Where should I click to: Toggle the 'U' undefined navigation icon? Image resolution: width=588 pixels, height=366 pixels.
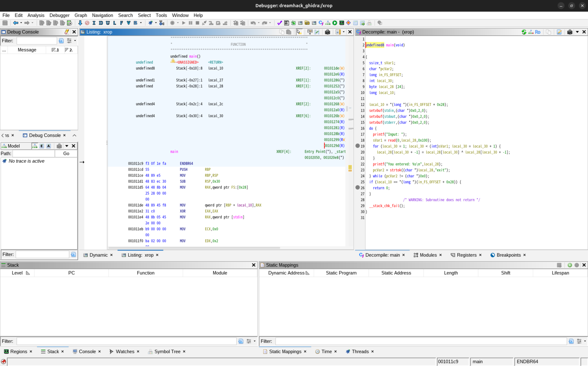point(108,23)
